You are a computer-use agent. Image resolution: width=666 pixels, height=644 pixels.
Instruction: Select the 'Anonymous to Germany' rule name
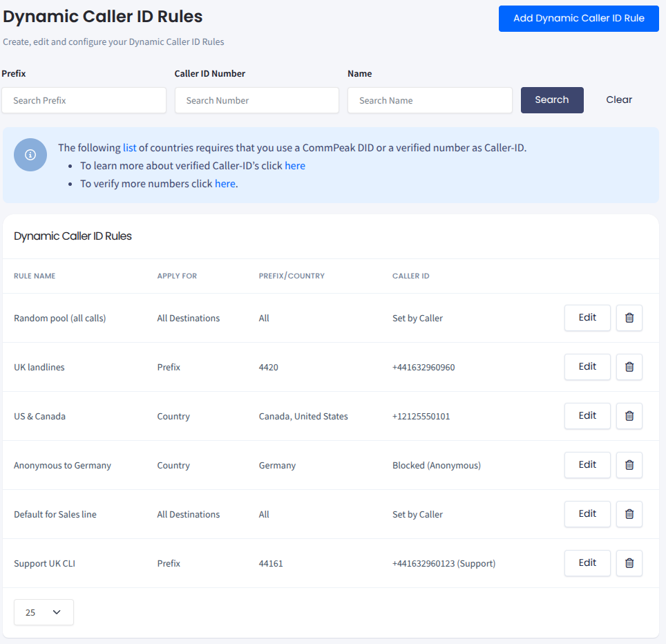pos(62,465)
